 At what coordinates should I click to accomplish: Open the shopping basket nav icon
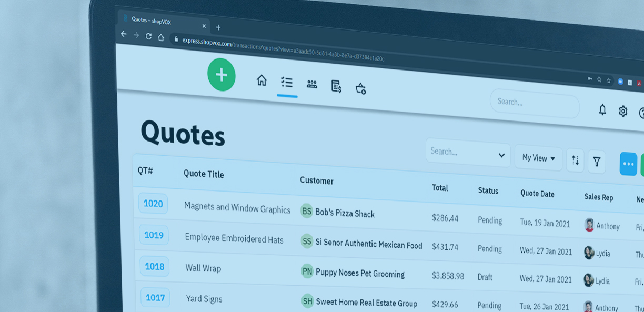click(x=360, y=88)
